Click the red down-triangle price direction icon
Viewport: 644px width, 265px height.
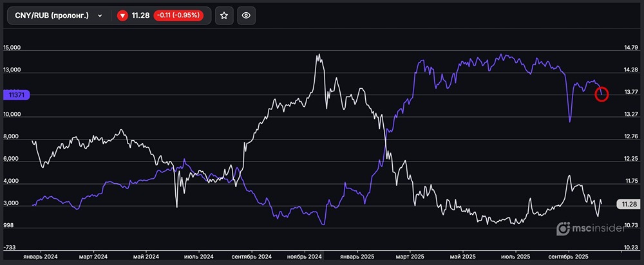click(x=122, y=15)
